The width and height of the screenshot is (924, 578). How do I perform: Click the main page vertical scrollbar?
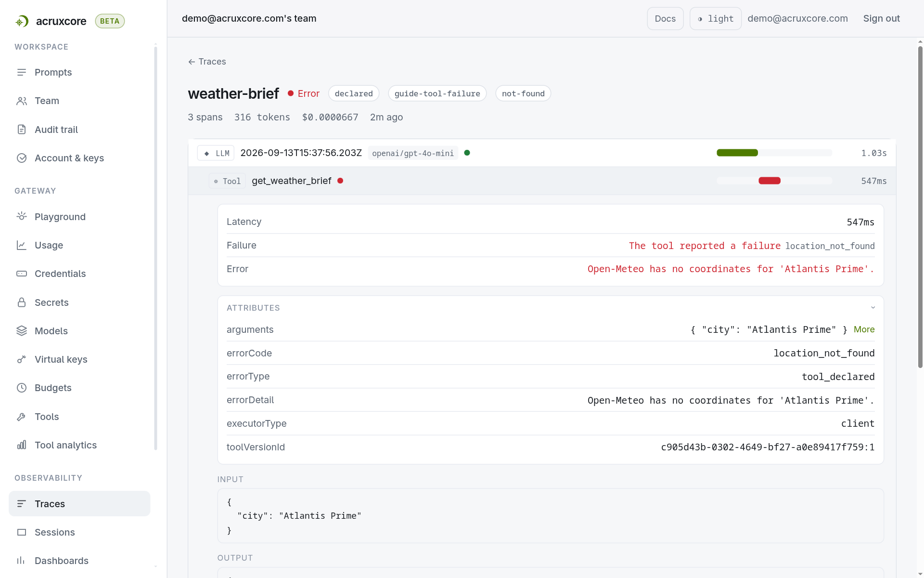click(920, 207)
